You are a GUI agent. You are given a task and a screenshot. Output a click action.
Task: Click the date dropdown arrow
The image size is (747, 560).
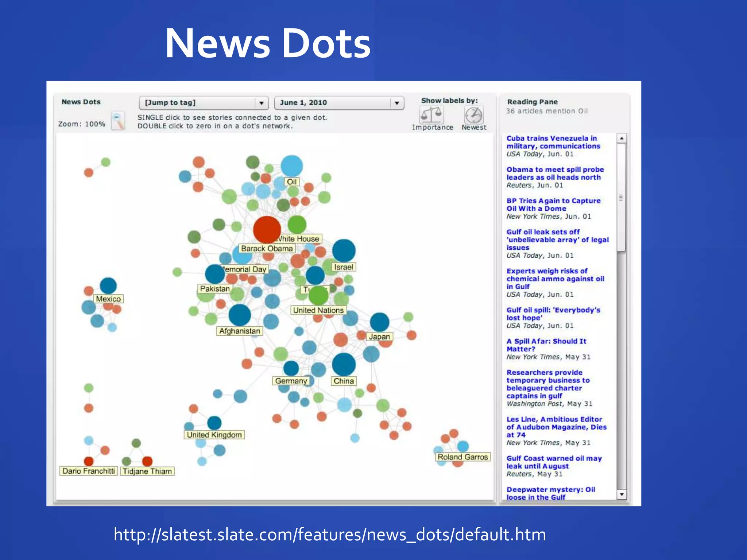[397, 103]
